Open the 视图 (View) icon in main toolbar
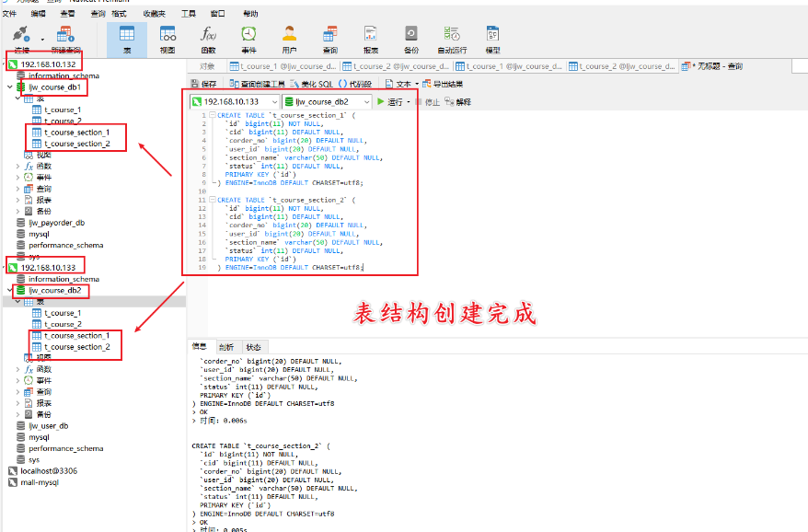 167,34
